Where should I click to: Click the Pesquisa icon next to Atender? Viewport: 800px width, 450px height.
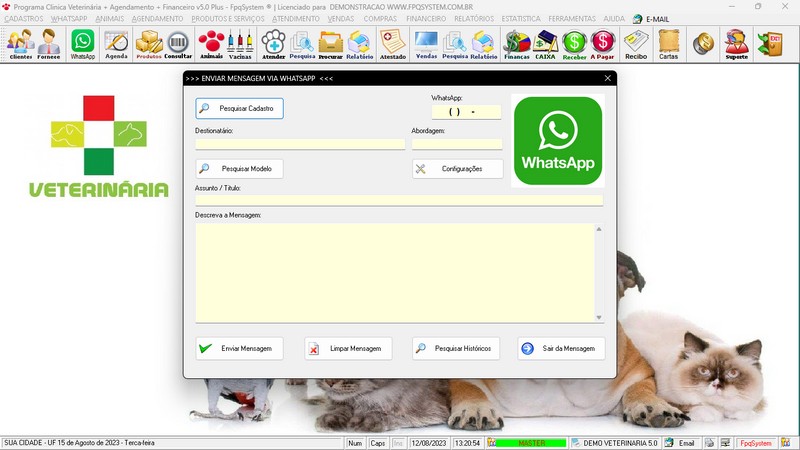(302, 44)
